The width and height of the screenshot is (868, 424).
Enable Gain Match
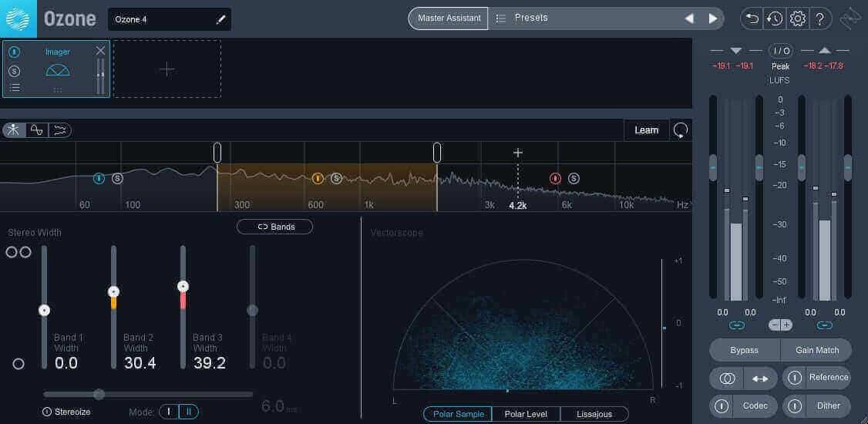(816, 351)
